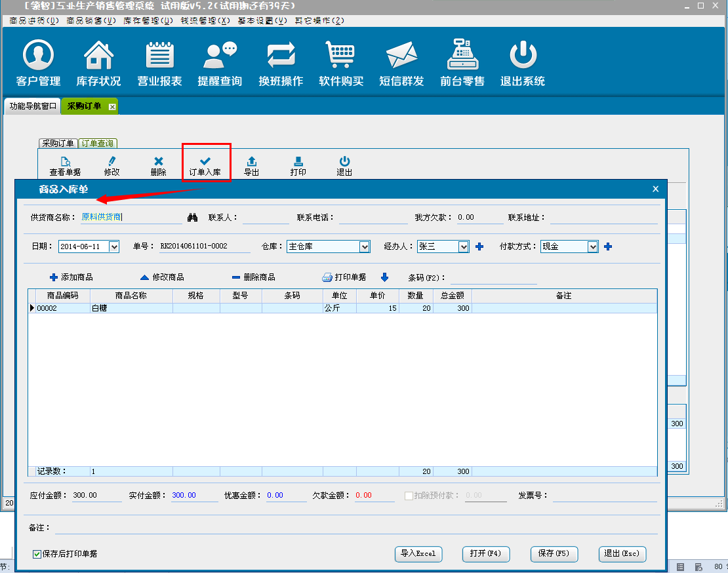Click the 备注 remarks input field

(354, 528)
